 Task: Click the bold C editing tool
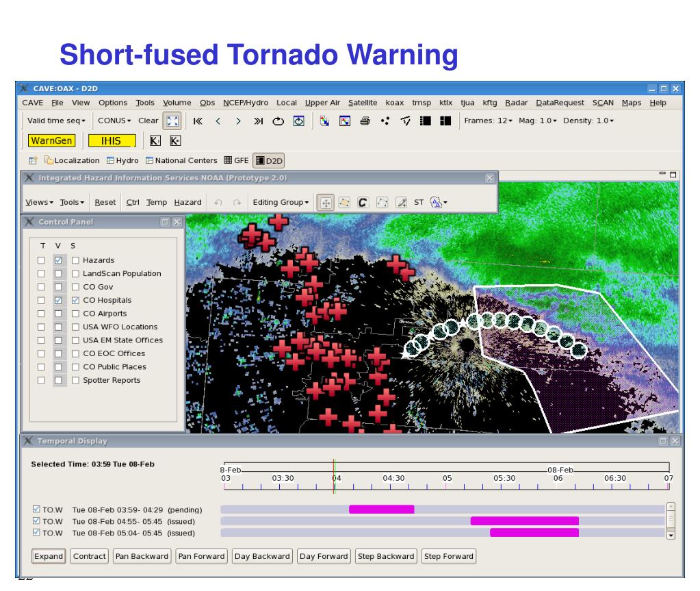coord(363,203)
